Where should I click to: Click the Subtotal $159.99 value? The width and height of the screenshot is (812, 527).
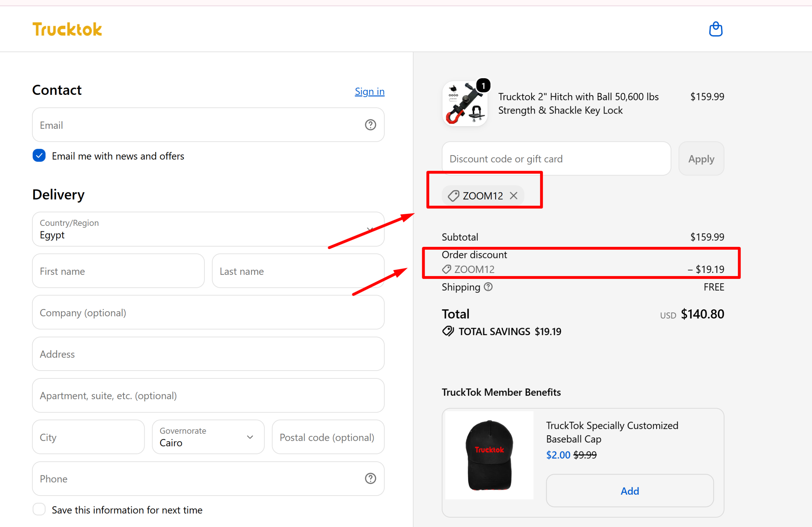[707, 237]
